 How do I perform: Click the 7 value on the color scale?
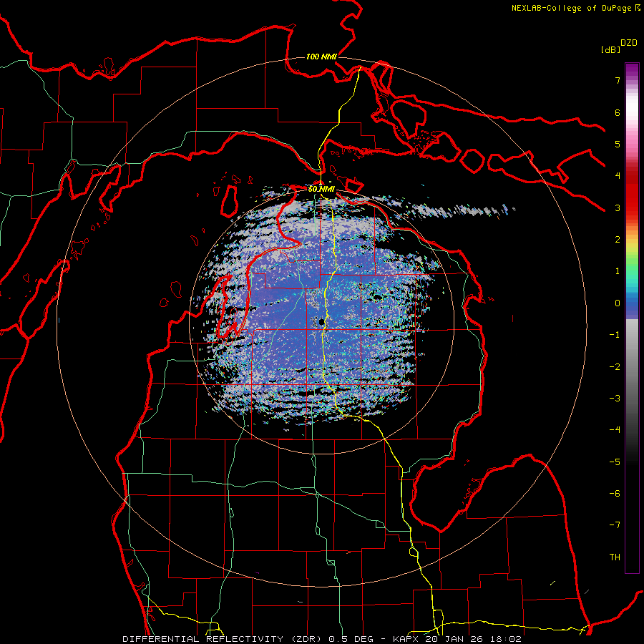(x=618, y=80)
